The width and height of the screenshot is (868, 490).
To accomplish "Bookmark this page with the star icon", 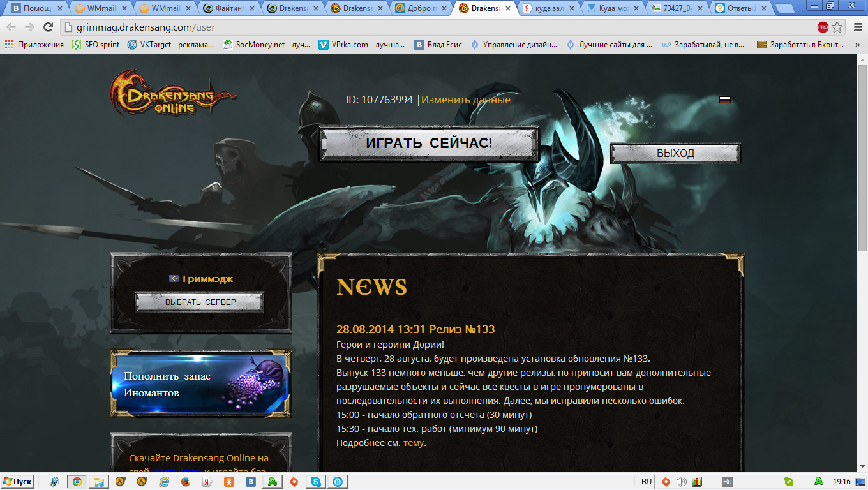I will 837,27.
